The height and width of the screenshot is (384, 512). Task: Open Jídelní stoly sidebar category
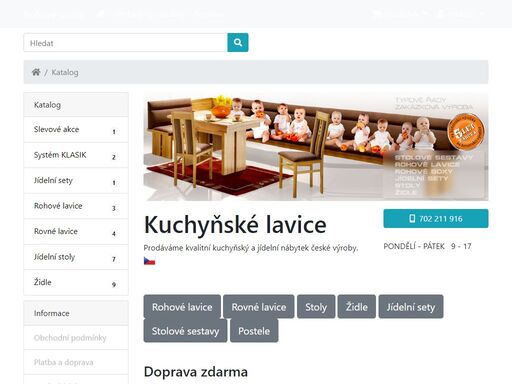pos(76,257)
